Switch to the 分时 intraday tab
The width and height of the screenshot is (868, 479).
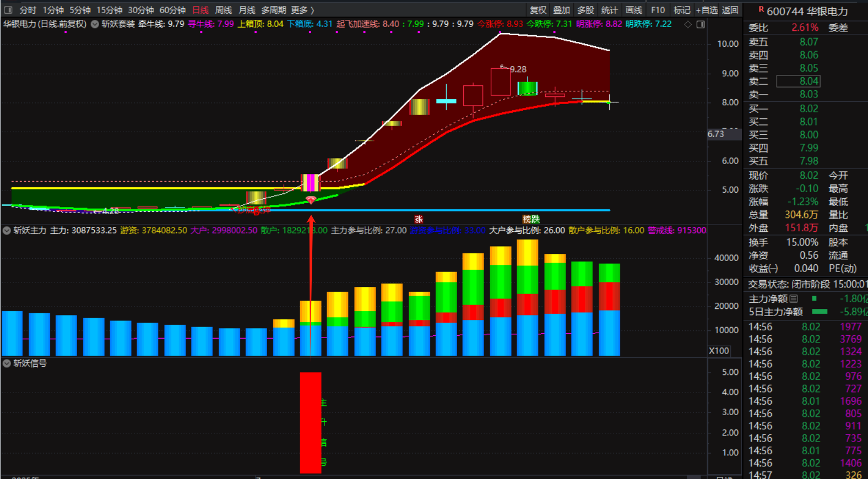pyautogui.click(x=28, y=10)
